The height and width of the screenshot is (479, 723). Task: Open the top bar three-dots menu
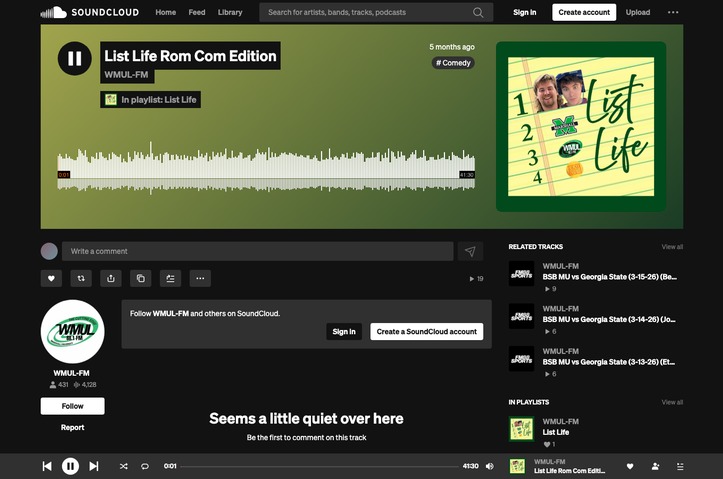(673, 12)
